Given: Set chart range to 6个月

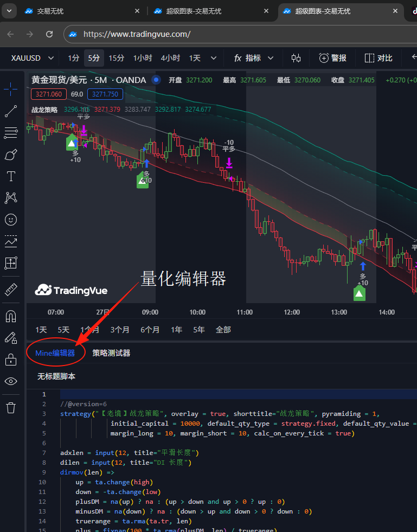Looking at the screenshot, I should [x=150, y=329].
